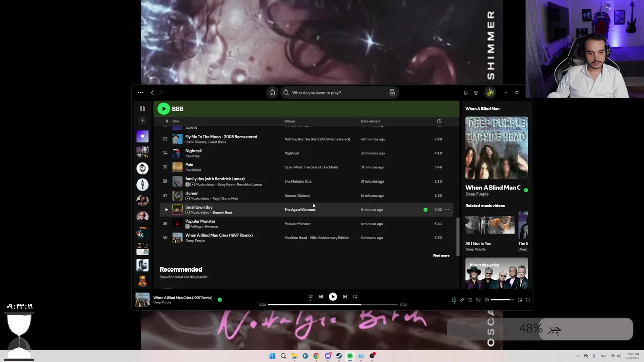Viewport: 644px width, 362px height.
Task: Select the track Pain by Blackfield
Action: 189,165
